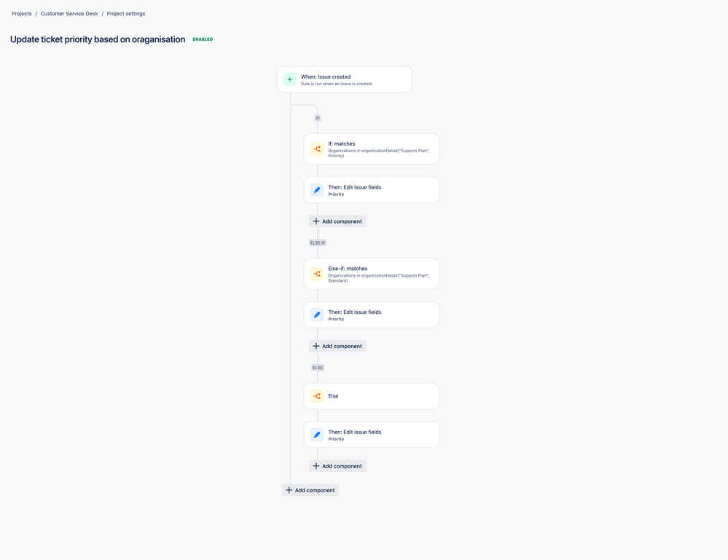Navigate to the Projects breadcrumb
728x560 pixels.
click(x=21, y=13)
